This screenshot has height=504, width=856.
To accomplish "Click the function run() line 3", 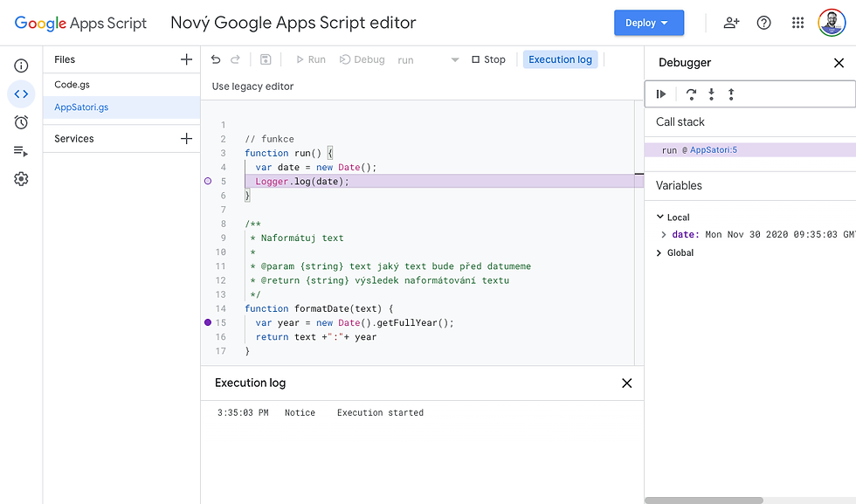I will tap(288, 153).
